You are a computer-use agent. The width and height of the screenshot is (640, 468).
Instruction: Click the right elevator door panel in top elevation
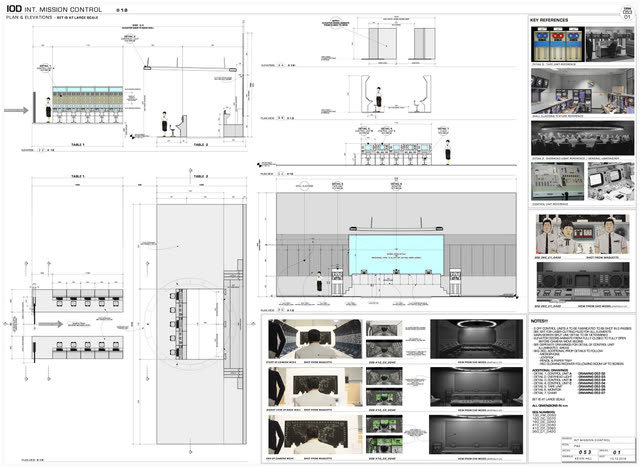(424, 43)
